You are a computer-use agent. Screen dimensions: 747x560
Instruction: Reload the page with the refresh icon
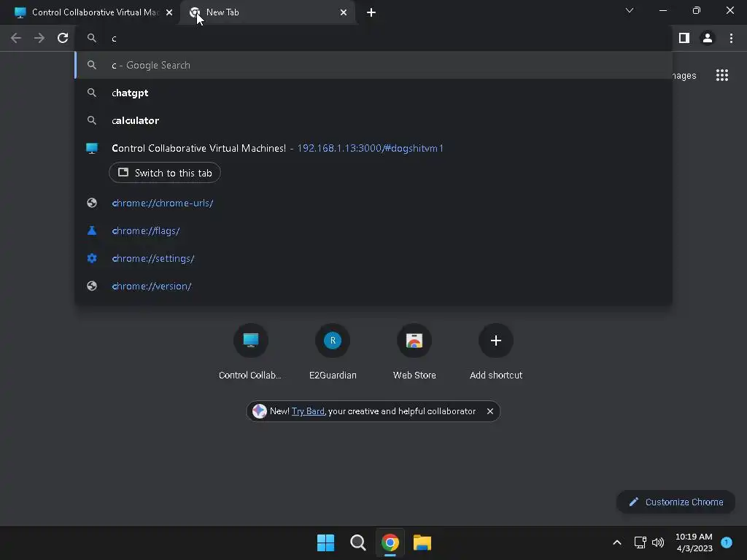63,38
